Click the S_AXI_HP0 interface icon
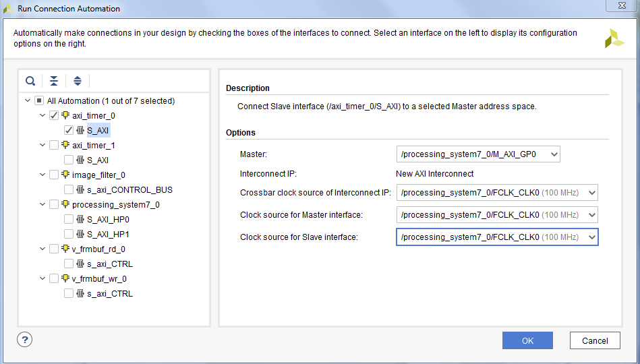 point(80,220)
